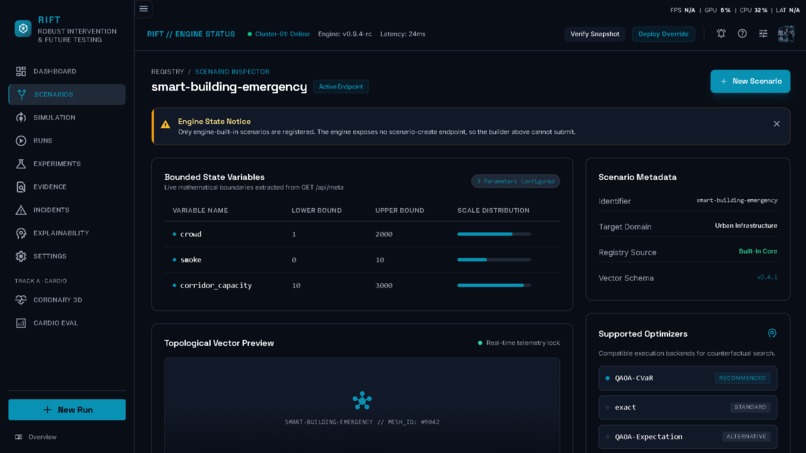This screenshot has height=453, width=806.
Task: Click the Dashboard grid icon
Action: (21, 71)
